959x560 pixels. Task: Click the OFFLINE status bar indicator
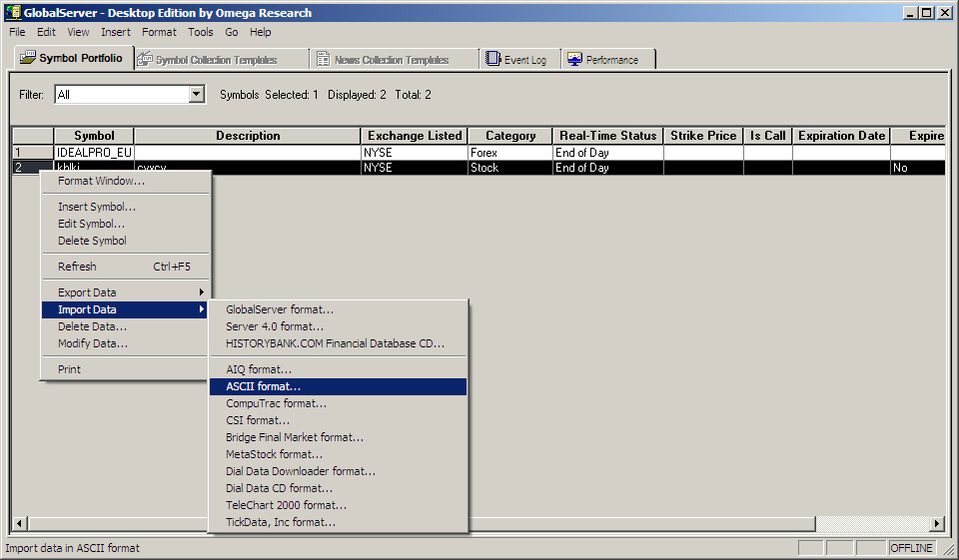911,548
